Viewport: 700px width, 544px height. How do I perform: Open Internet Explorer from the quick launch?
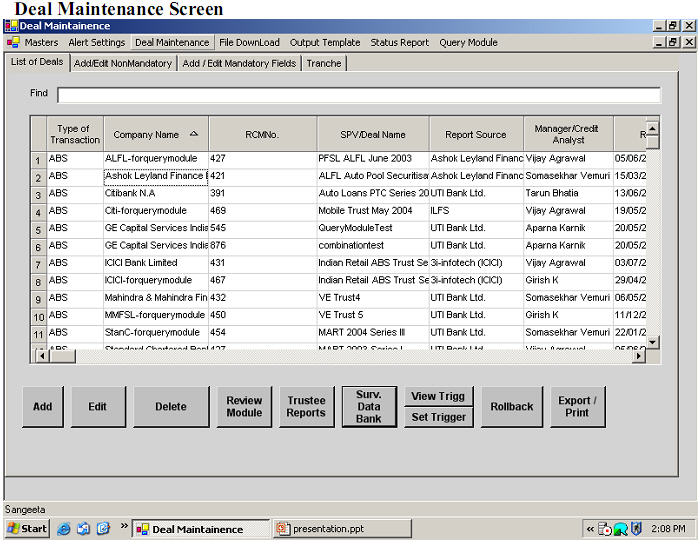pyautogui.click(x=63, y=529)
